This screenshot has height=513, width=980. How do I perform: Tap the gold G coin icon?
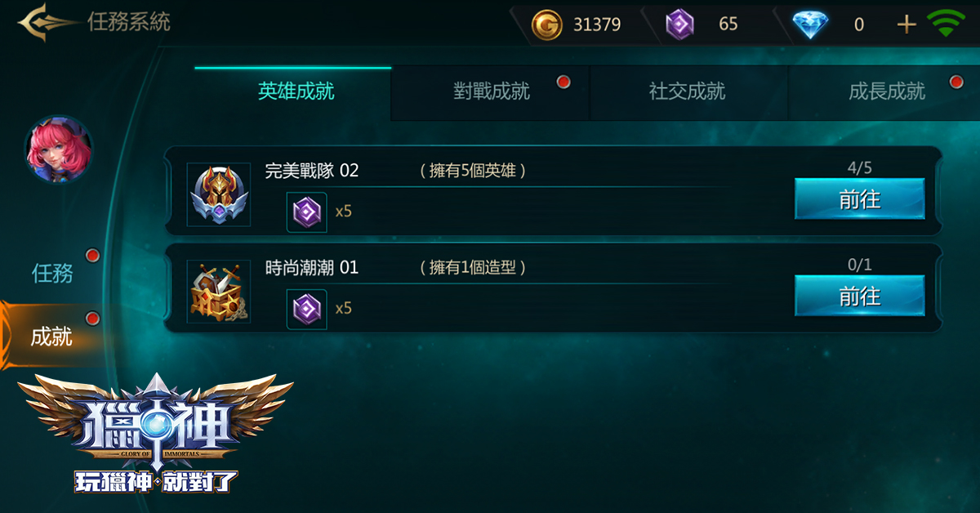[x=546, y=25]
